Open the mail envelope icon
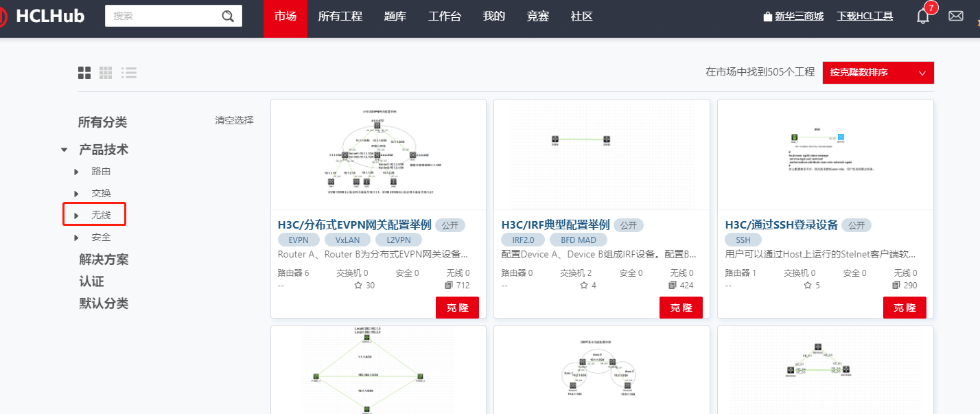980x414 pixels. coord(956,16)
